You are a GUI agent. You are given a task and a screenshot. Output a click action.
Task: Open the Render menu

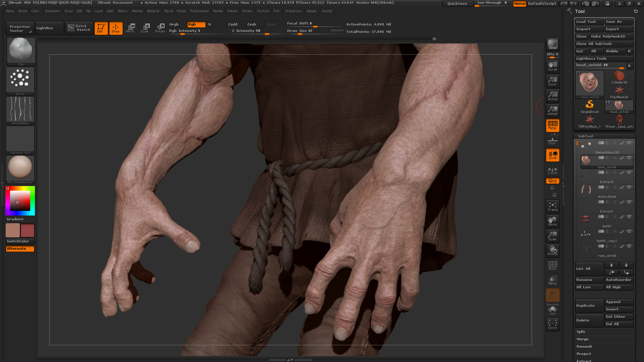(x=218, y=11)
